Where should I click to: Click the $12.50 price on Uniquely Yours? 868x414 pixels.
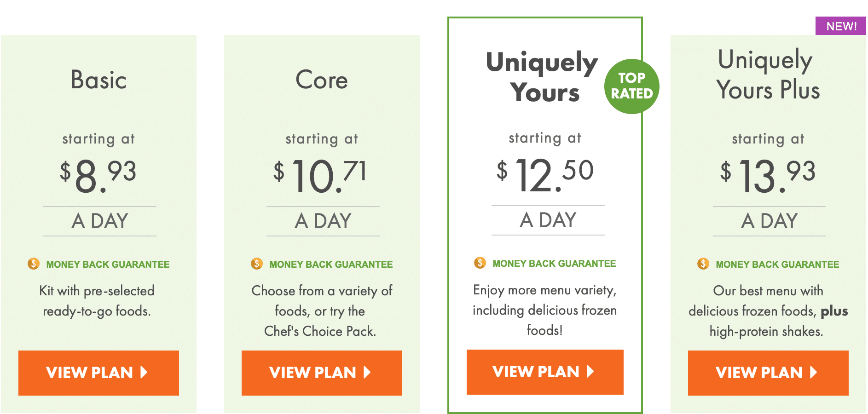pos(545,175)
